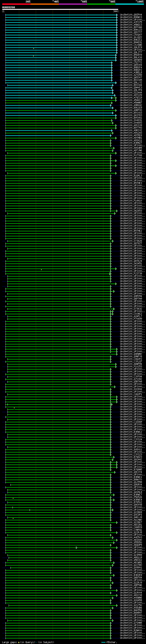Select the UniRef100_P10253 entry
Screen dimensions: 146x644
coord(131,366)
